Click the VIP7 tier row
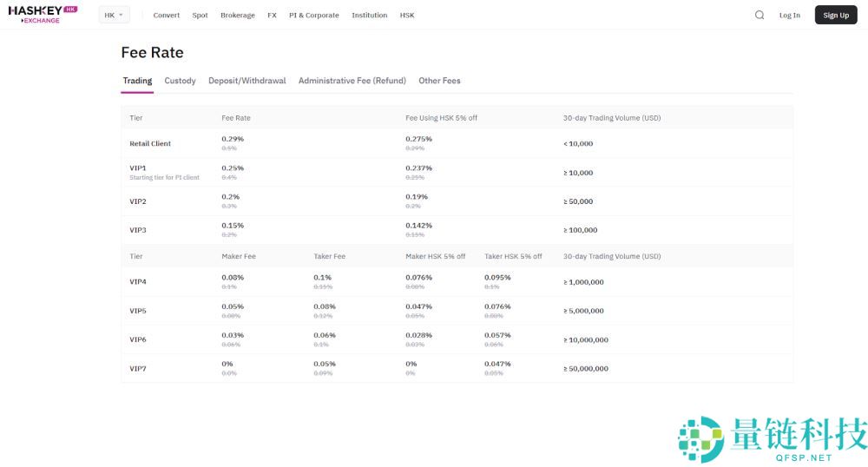 tap(138, 369)
